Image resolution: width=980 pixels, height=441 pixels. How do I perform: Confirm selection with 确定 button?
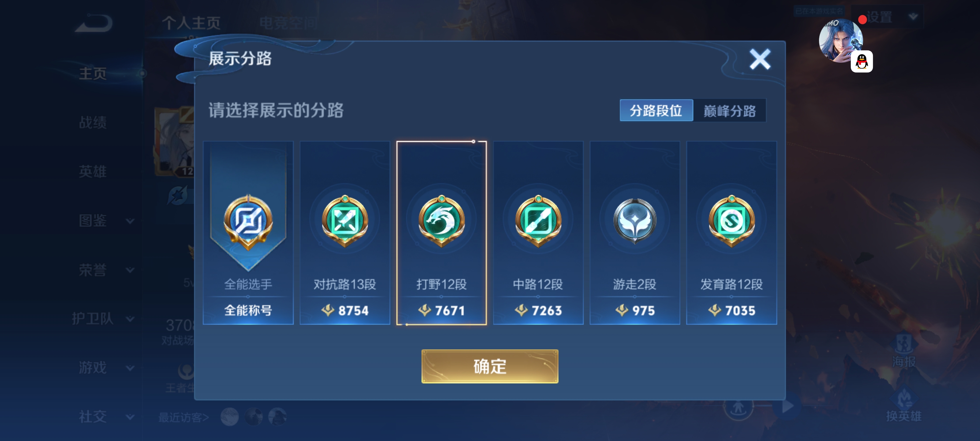point(490,366)
